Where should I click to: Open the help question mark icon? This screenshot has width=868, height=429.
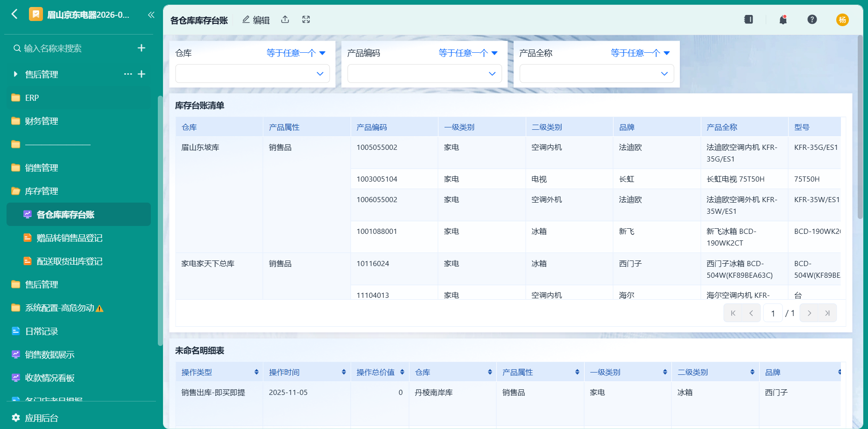(812, 19)
